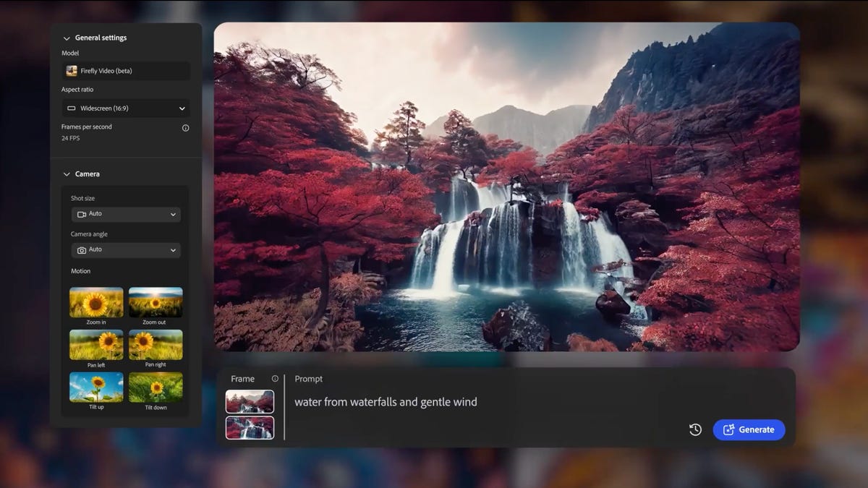
Task: Click the Widescreen (16:9) aspect ratio icon
Action: click(72, 108)
